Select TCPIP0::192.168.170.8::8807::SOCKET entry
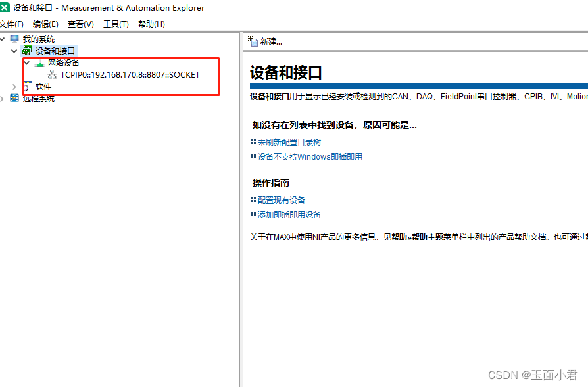588x387 pixels. pyautogui.click(x=130, y=74)
